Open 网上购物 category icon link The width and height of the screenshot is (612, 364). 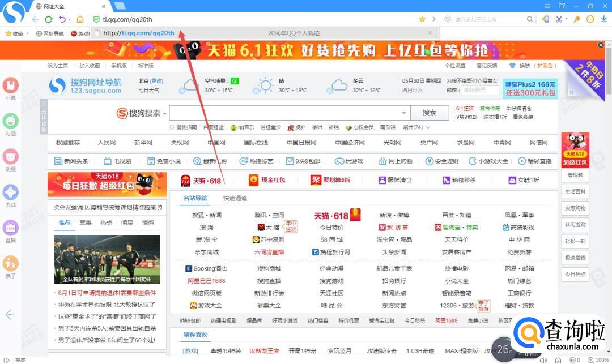[396, 161]
